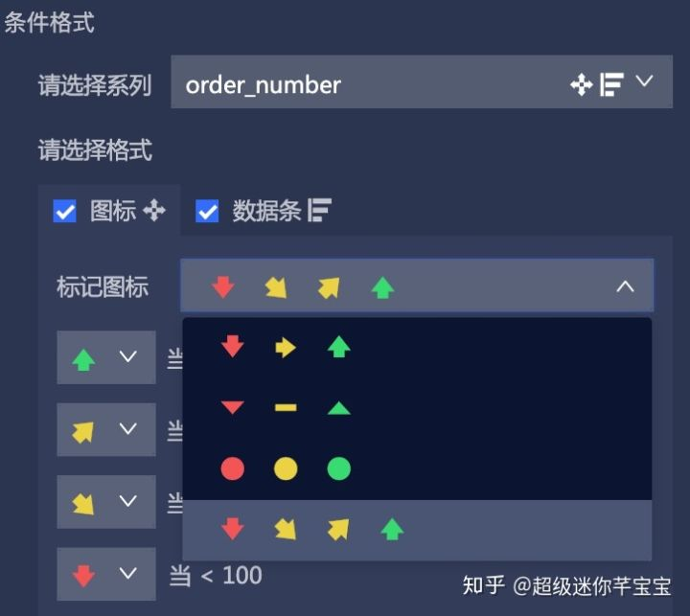
Task: Select the three-arrow icon set option
Action: point(417,347)
